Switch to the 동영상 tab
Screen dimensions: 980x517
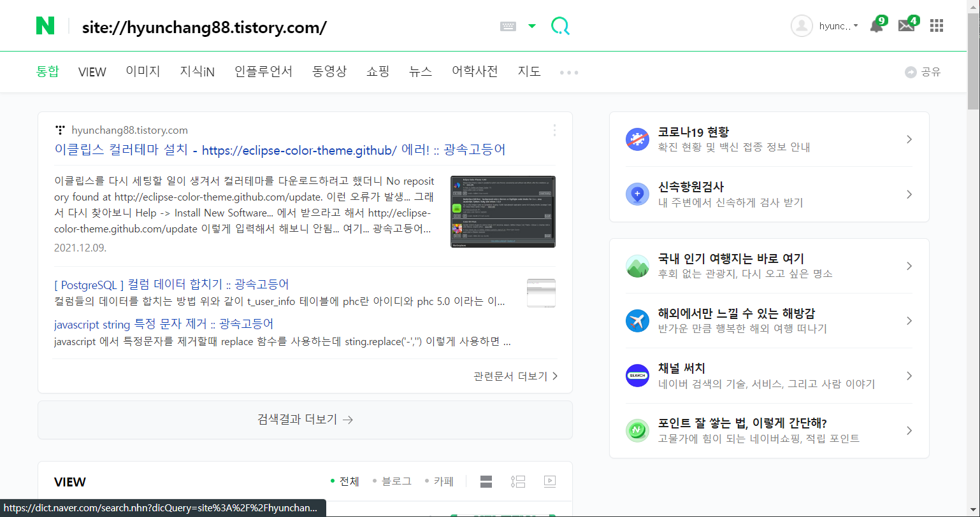point(329,71)
